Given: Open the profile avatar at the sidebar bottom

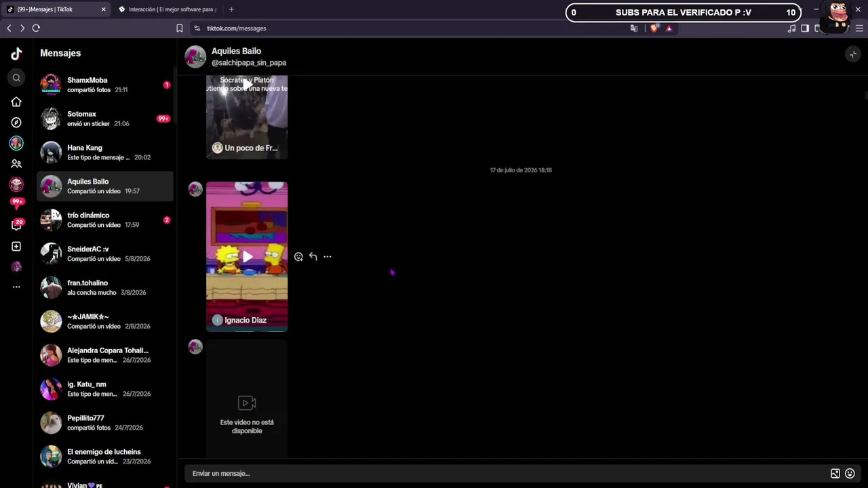Looking at the screenshot, I should pos(16,267).
